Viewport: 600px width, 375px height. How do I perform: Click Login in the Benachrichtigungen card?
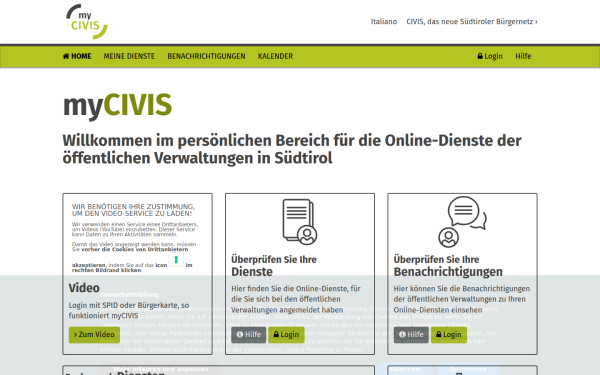pos(449,334)
